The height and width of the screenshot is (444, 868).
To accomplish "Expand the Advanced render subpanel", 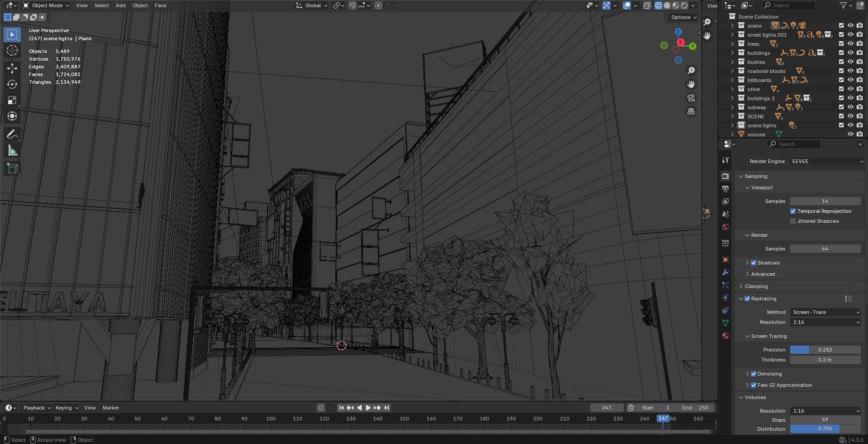I will point(763,274).
